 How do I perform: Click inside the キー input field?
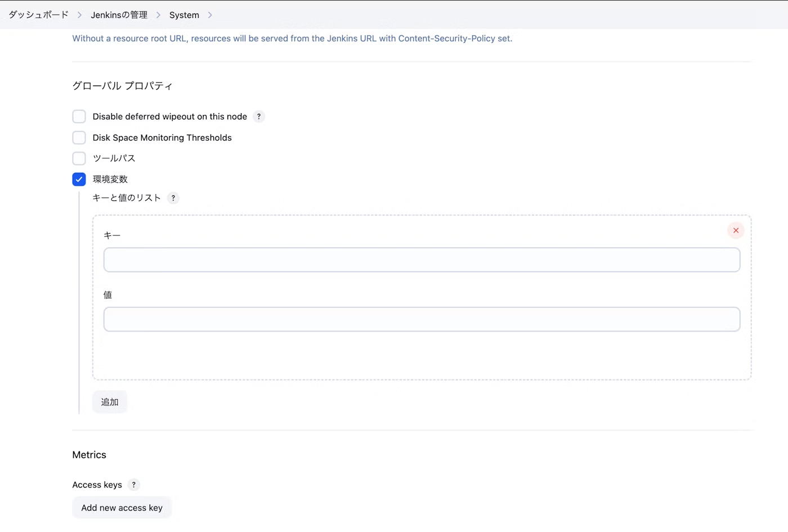pos(422,260)
